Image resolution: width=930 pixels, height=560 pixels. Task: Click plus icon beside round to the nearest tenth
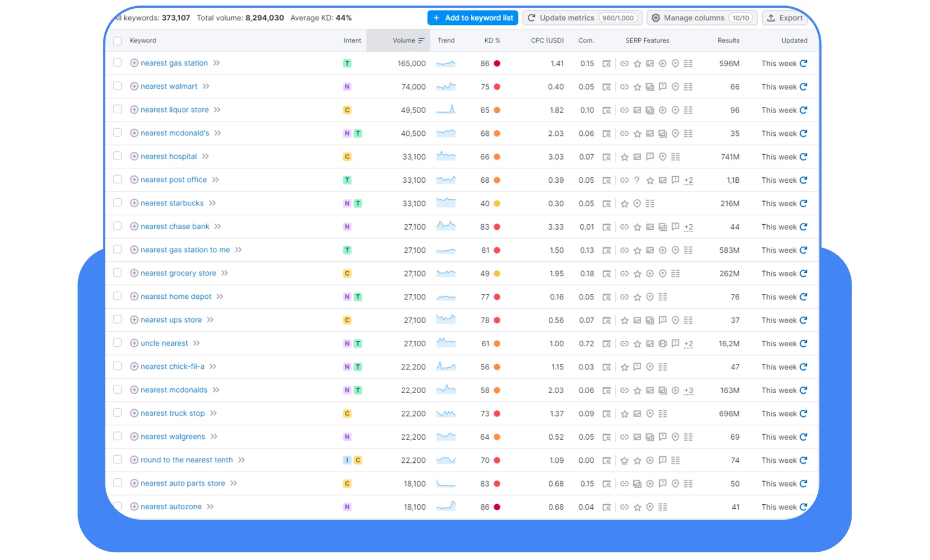(x=134, y=460)
